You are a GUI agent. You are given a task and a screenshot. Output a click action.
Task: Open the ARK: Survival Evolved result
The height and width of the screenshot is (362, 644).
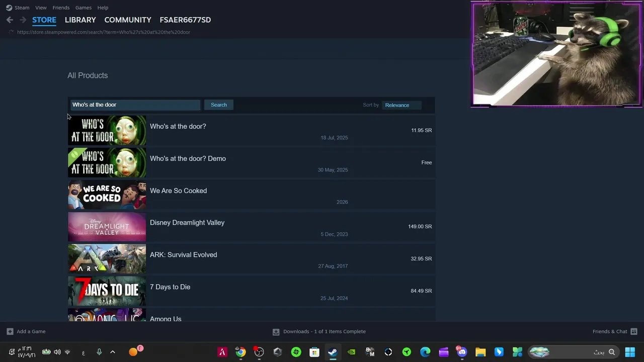click(x=252, y=259)
